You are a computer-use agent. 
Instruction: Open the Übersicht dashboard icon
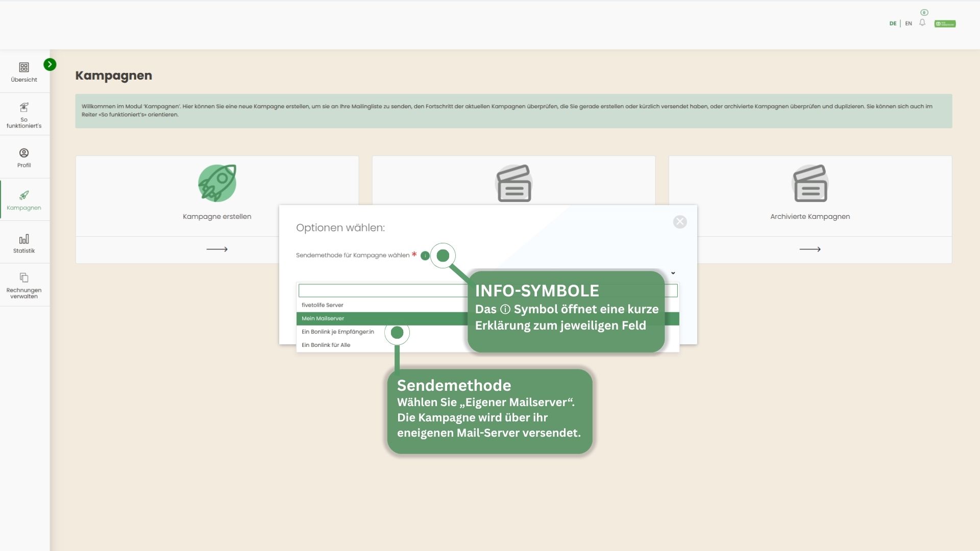pos(24,67)
